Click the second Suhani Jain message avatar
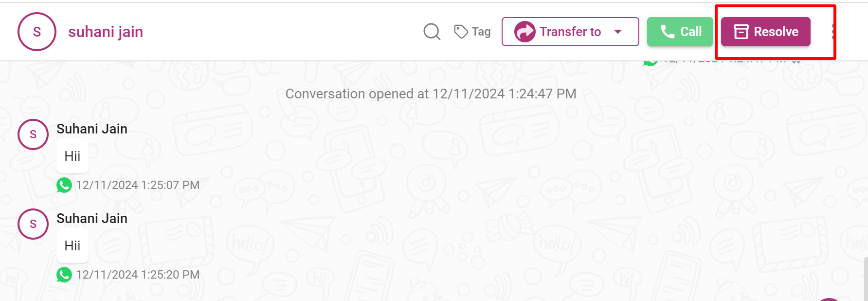This screenshot has width=868, height=301. point(33,224)
